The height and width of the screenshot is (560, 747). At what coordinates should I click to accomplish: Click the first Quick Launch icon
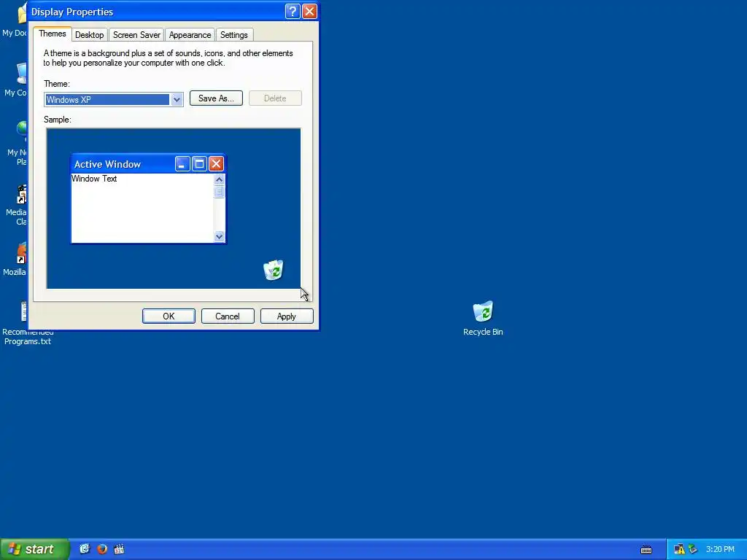pos(85,549)
